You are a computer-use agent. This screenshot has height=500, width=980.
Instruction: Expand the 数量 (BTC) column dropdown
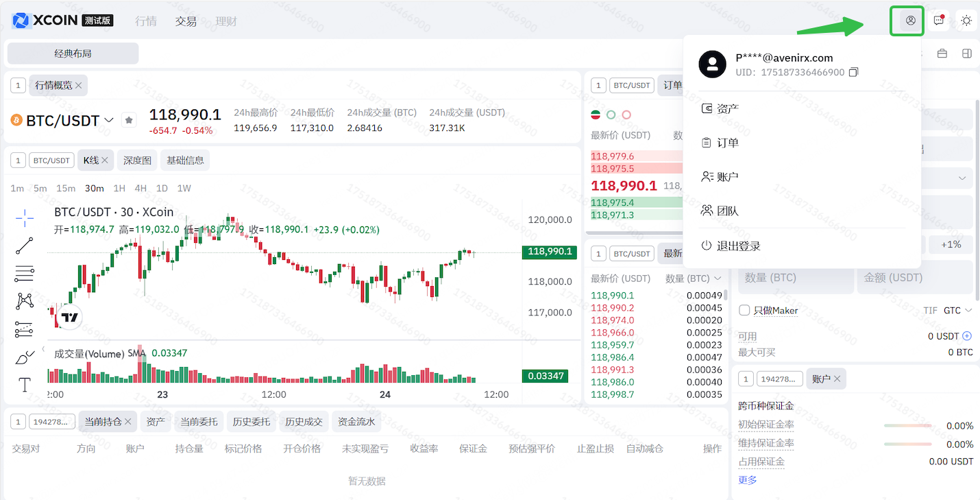pos(718,278)
